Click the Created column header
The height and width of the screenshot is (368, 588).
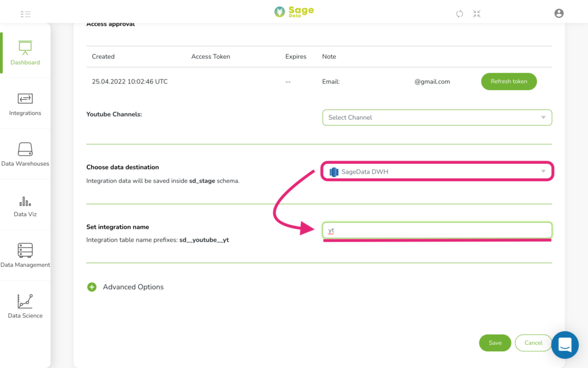(x=103, y=57)
